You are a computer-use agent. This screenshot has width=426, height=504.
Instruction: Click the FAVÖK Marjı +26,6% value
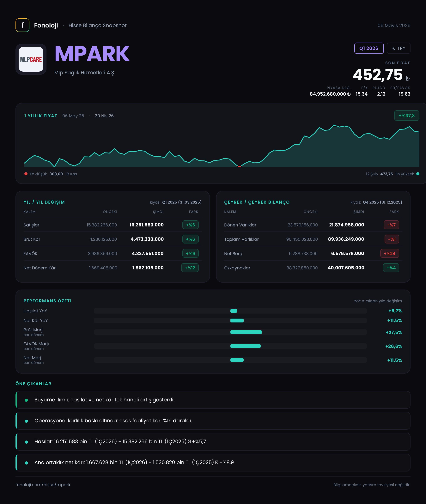click(394, 346)
